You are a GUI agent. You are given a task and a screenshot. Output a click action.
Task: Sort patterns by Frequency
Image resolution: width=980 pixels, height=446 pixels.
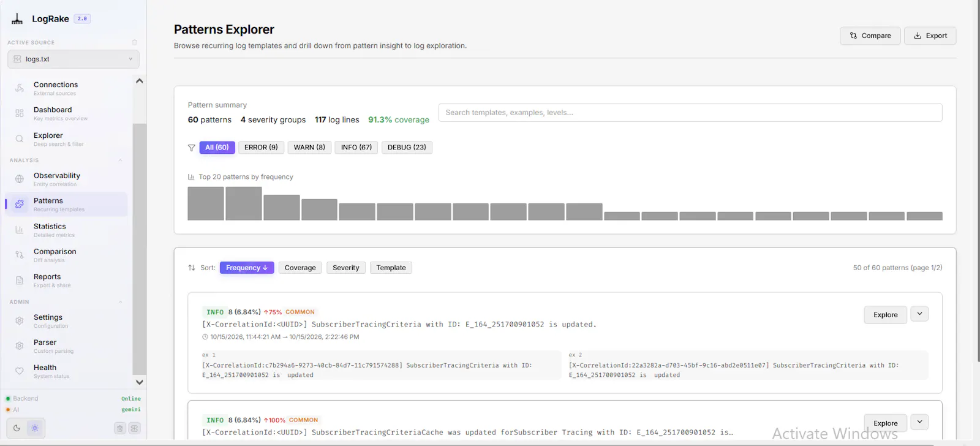(x=247, y=268)
